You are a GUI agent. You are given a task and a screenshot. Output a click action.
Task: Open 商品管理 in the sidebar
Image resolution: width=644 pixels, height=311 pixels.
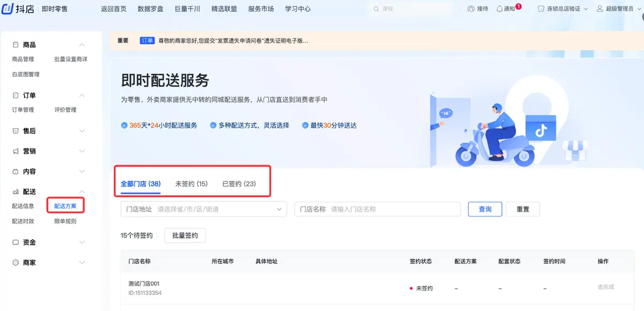point(23,60)
